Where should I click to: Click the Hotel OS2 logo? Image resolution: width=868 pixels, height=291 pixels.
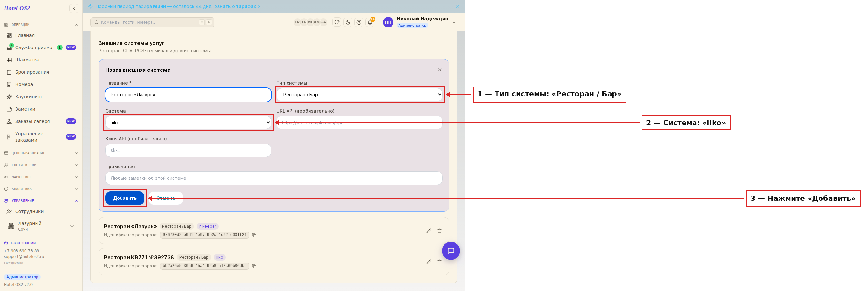[17, 8]
